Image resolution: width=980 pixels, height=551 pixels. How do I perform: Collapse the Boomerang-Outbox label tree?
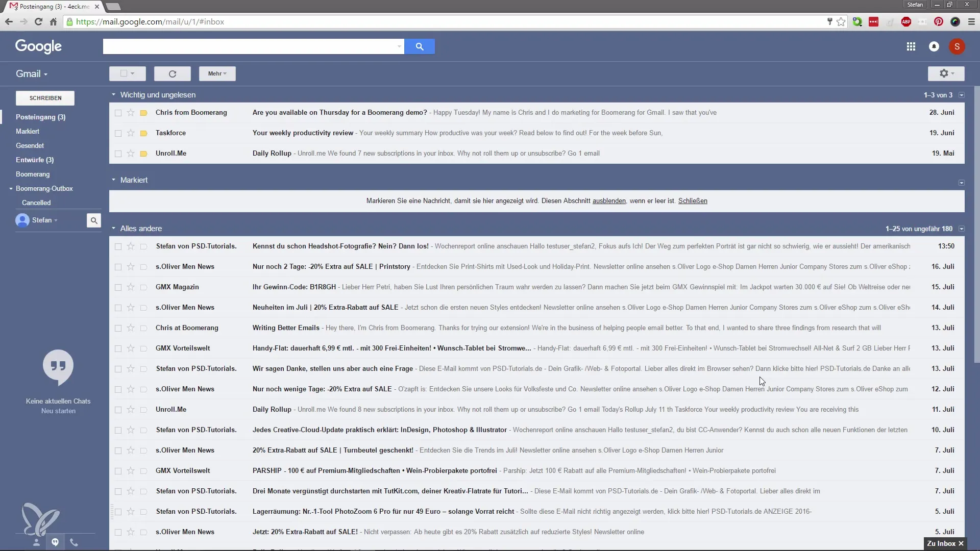tap(11, 189)
